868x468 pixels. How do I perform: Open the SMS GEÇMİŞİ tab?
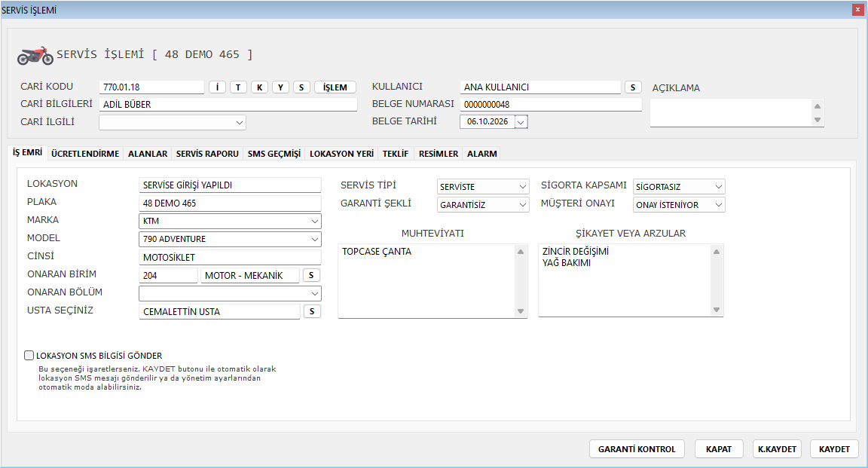(274, 154)
